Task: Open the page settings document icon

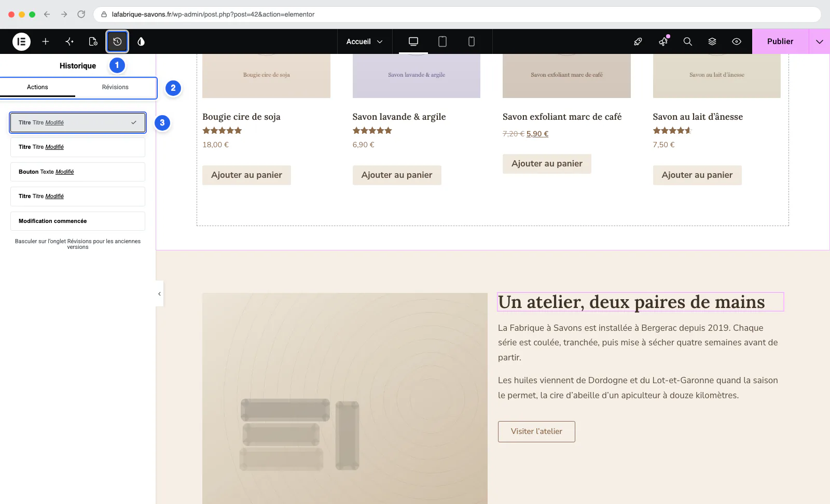Action: [x=93, y=41]
